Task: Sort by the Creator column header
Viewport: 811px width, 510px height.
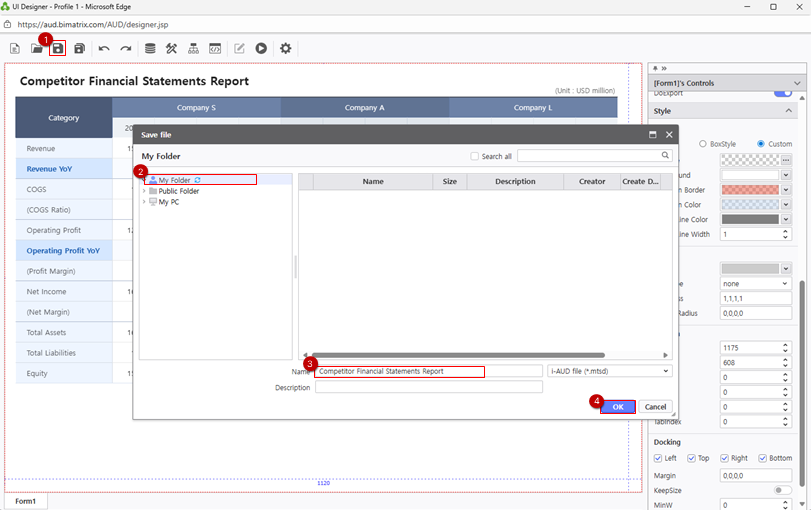Action: click(x=591, y=182)
